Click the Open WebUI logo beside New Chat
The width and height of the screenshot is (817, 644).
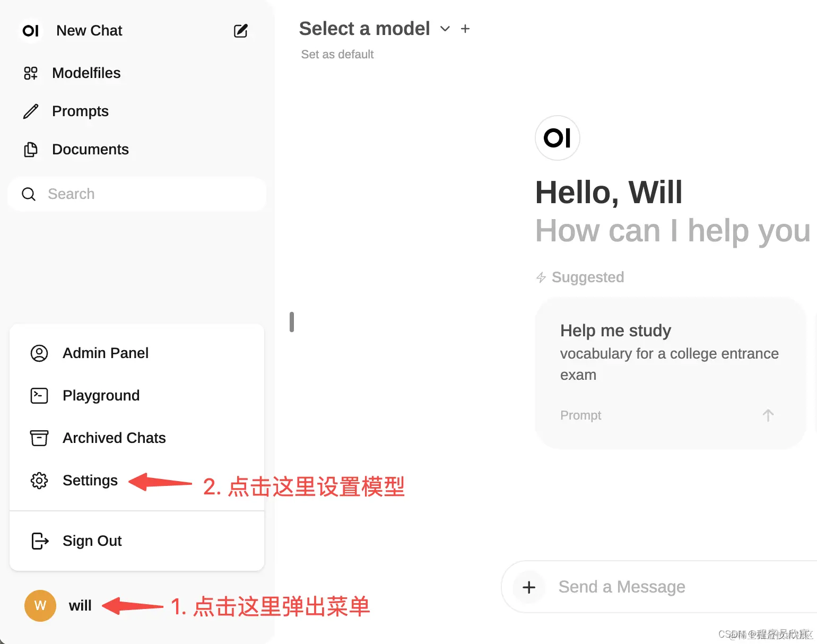(x=31, y=31)
